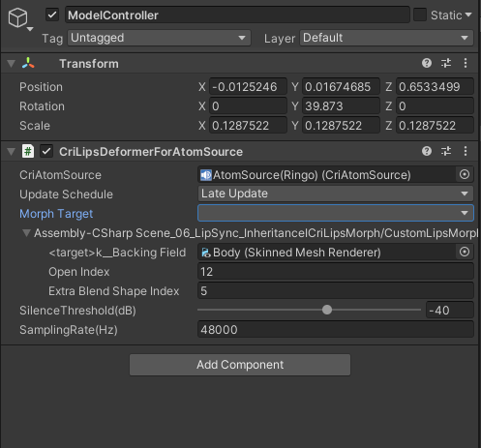The image size is (481, 448).
Task: Open CriLipsDeformerForAtomSource three-dot menu
Action: tap(466, 151)
